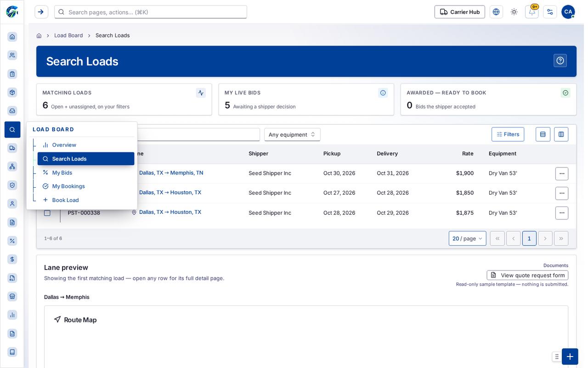This screenshot has width=588, height=368.
Task: Open the shield check icon in the sidebar
Action: [12, 185]
